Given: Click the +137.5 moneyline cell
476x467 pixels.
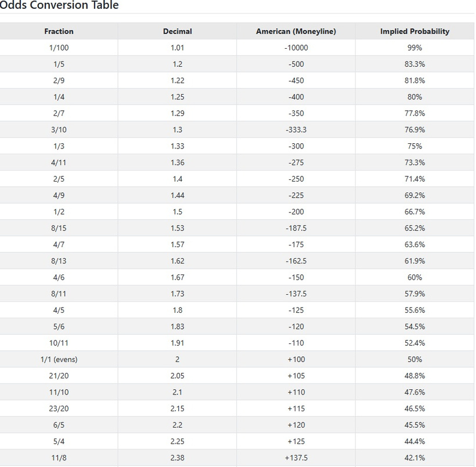Looking at the screenshot, I should pos(296,458).
